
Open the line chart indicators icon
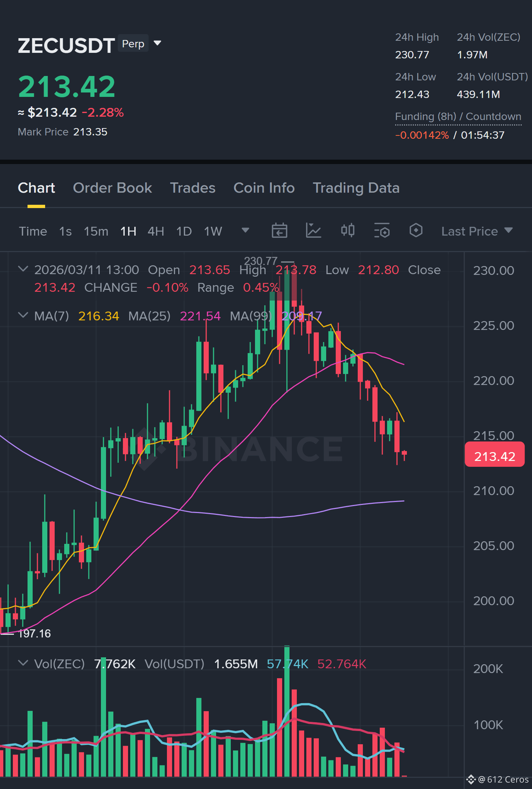pos(313,231)
